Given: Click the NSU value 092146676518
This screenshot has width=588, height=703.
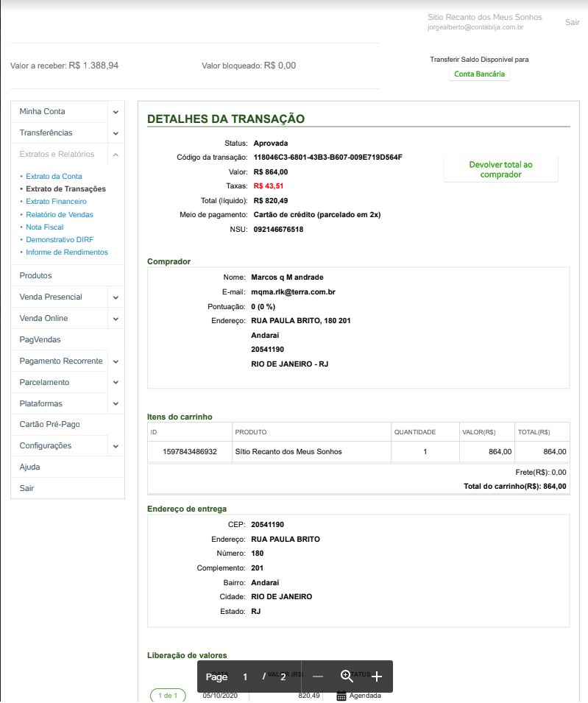Looking at the screenshot, I should click(278, 230).
